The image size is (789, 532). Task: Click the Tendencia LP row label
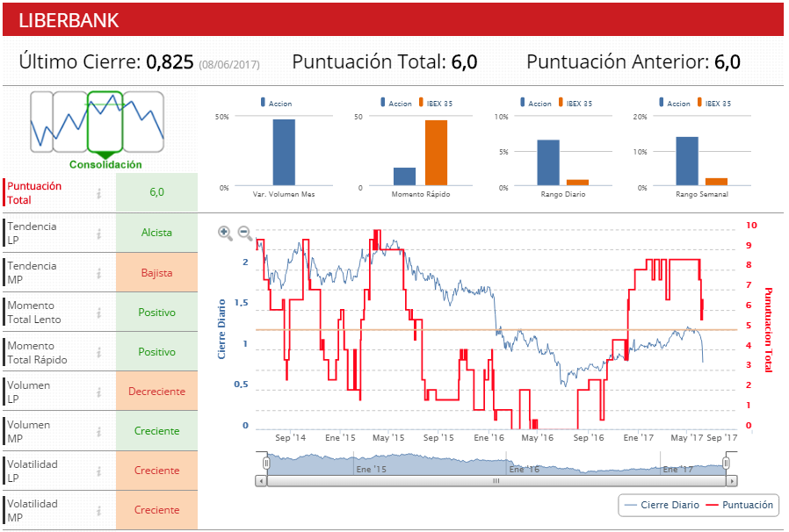tap(32, 234)
